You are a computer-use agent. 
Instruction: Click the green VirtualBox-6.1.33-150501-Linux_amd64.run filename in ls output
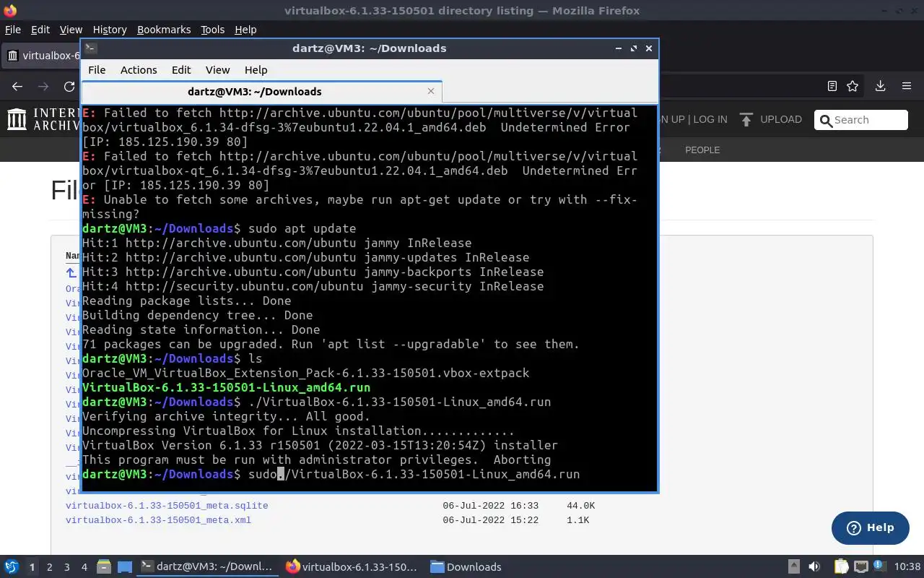226,387
